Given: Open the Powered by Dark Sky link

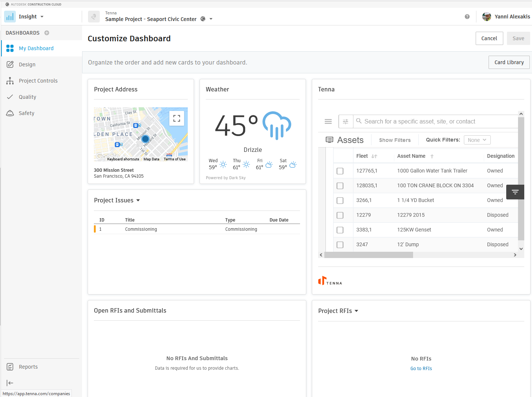Looking at the screenshot, I should pyautogui.click(x=226, y=178).
